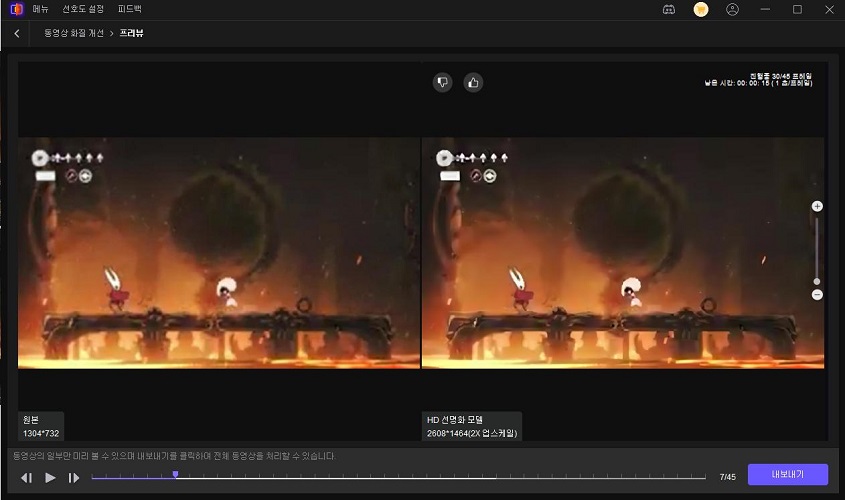
Task: Play the preview video
Action: 50,478
